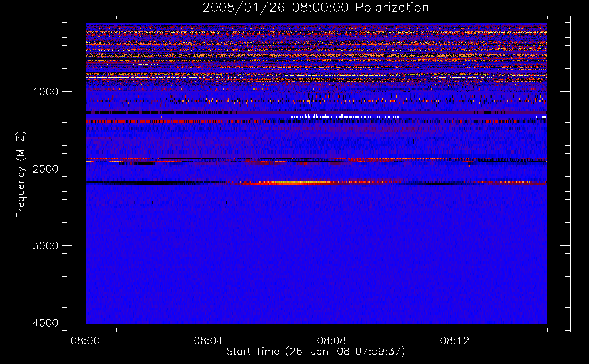Click the 'Frequency (MHZ)' axis label
Viewport: 589px width, 364px height.
[21, 174]
